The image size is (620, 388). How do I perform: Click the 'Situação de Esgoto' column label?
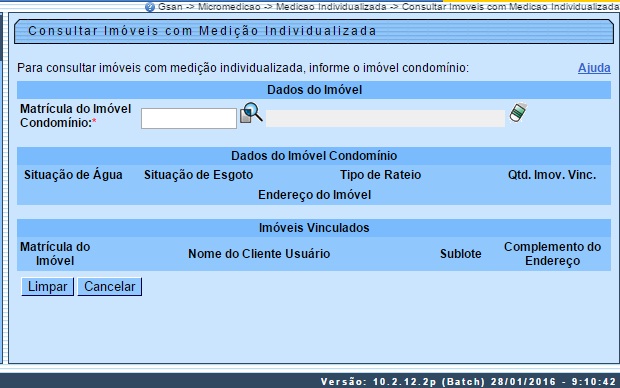pos(198,175)
